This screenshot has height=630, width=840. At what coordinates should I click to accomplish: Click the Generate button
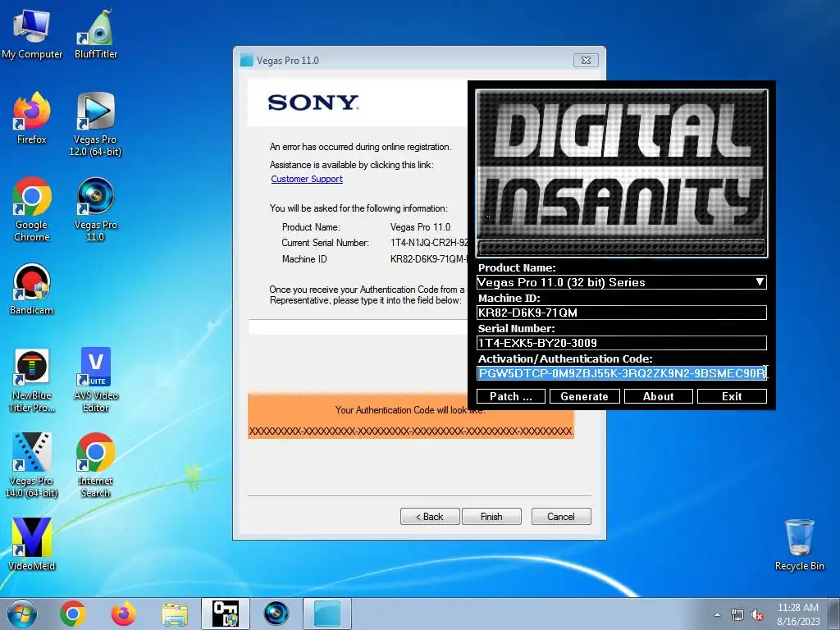584,396
